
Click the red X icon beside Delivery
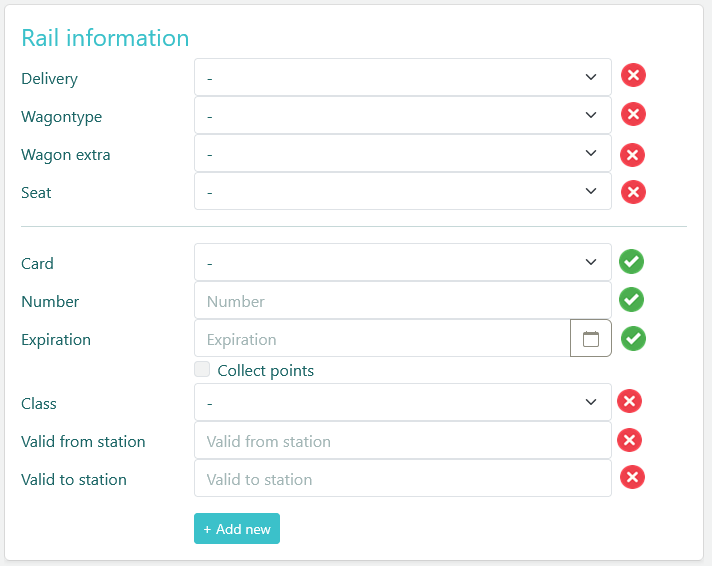633,76
